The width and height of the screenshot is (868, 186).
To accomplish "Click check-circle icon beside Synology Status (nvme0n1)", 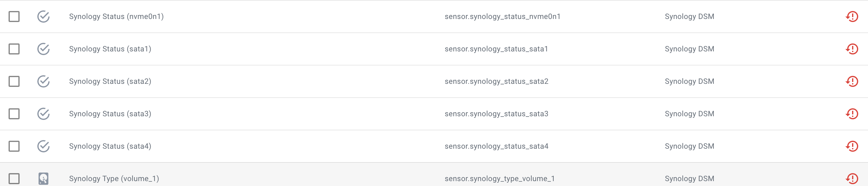I will [x=43, y=16].
